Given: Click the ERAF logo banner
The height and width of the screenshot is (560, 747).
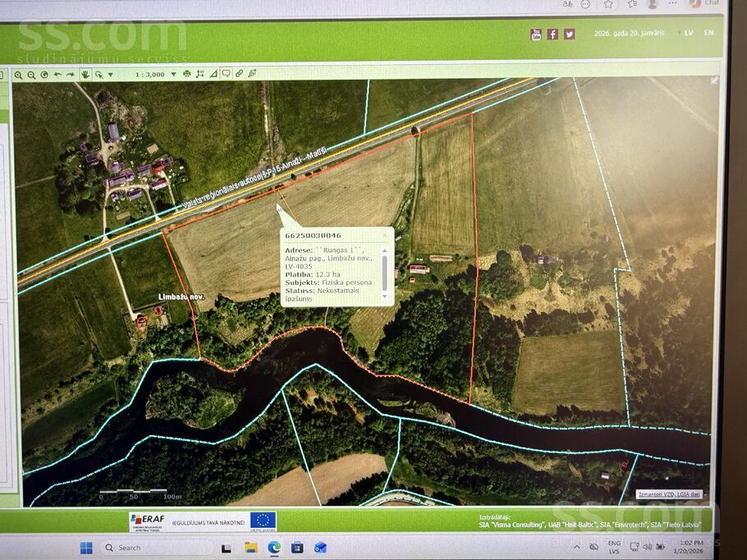Looking at the screenshot, I should pyautogui.click(x=149, y=521).
